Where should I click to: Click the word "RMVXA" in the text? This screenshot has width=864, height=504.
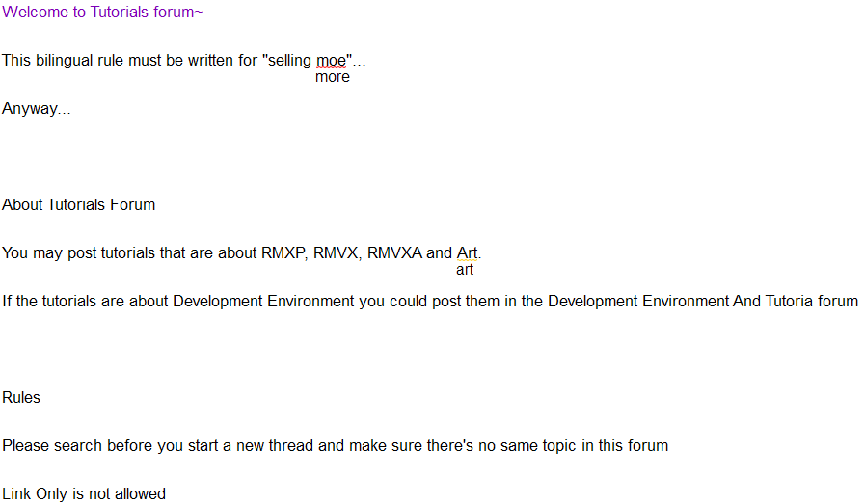[394, 253]
